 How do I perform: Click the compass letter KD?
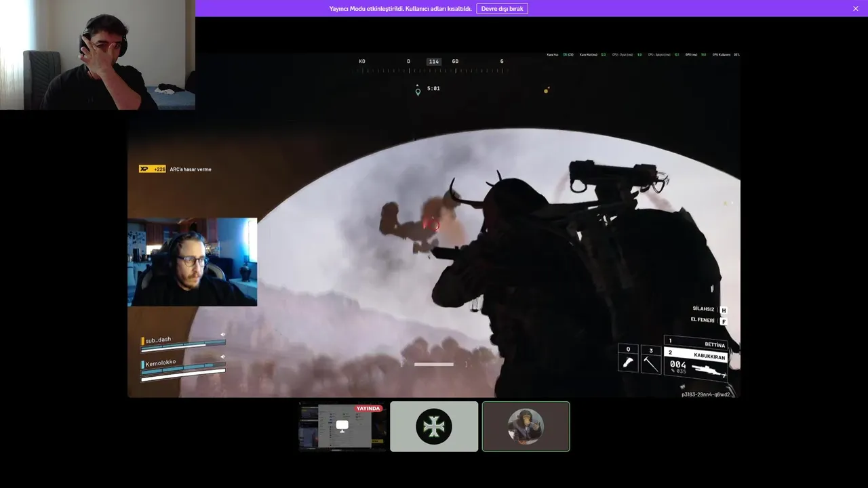tap(362, 62)
